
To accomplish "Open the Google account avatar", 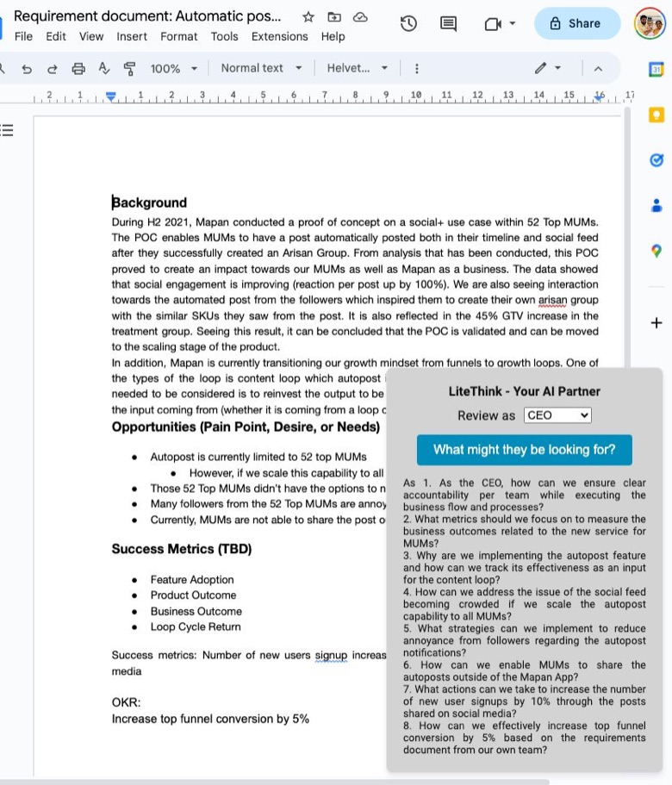I will coord(650,23).
